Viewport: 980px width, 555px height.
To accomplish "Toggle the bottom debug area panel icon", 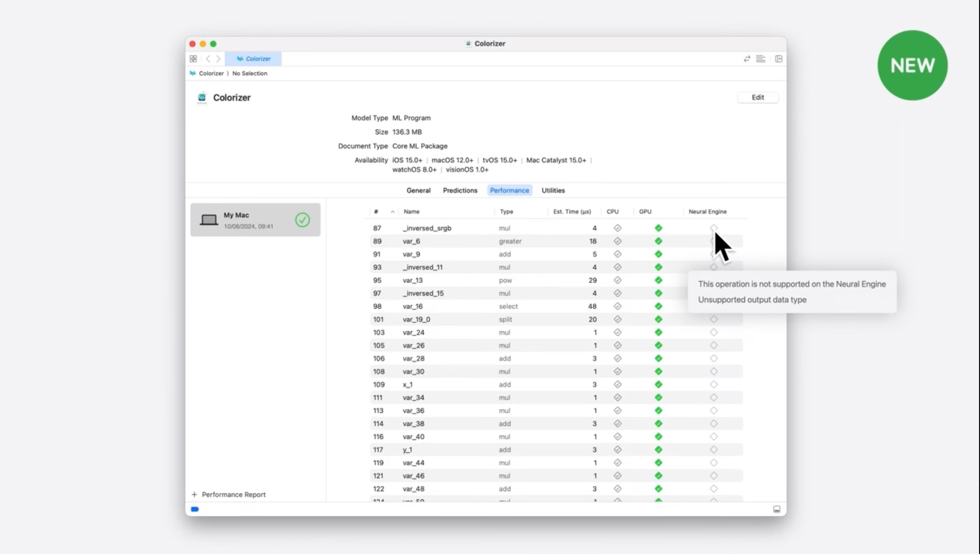I will [776, 509].
